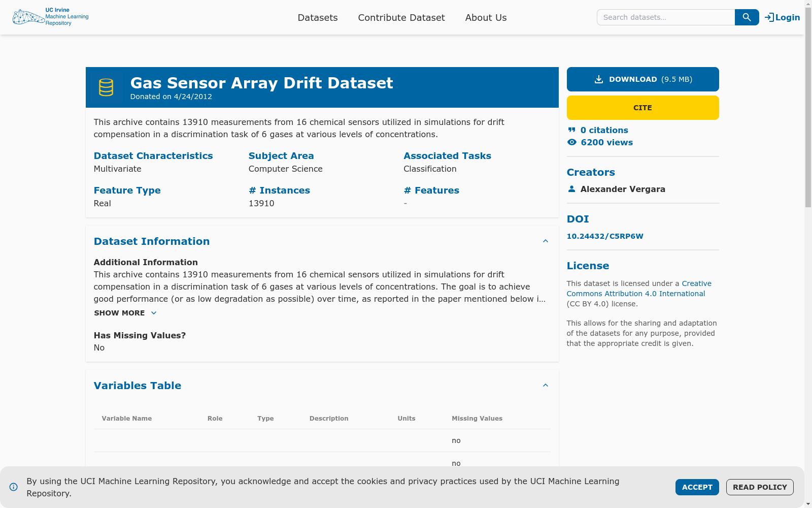The width and height of the screenshot is (812, 508).
Task: Expand the description with SHOW MORE
Action: coord(125,313)
